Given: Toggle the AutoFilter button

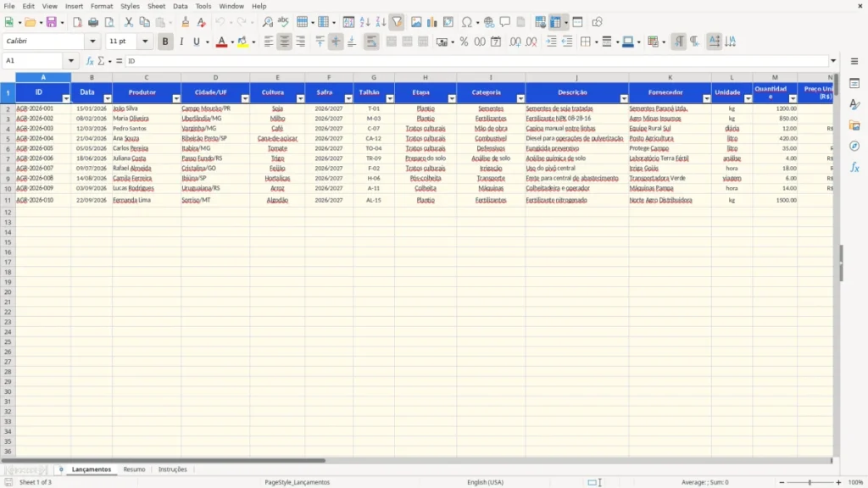Looking at the screenshot, I should click(x=397, y=22).
